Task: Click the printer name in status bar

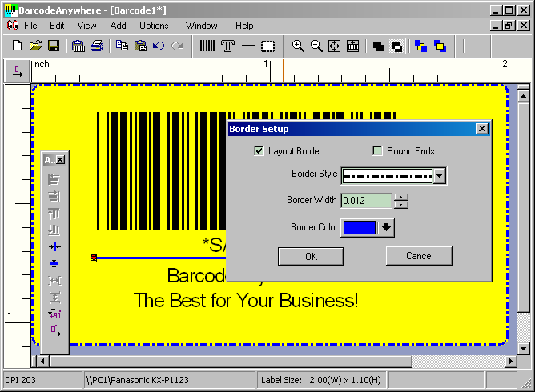Action: pos(137,380)
